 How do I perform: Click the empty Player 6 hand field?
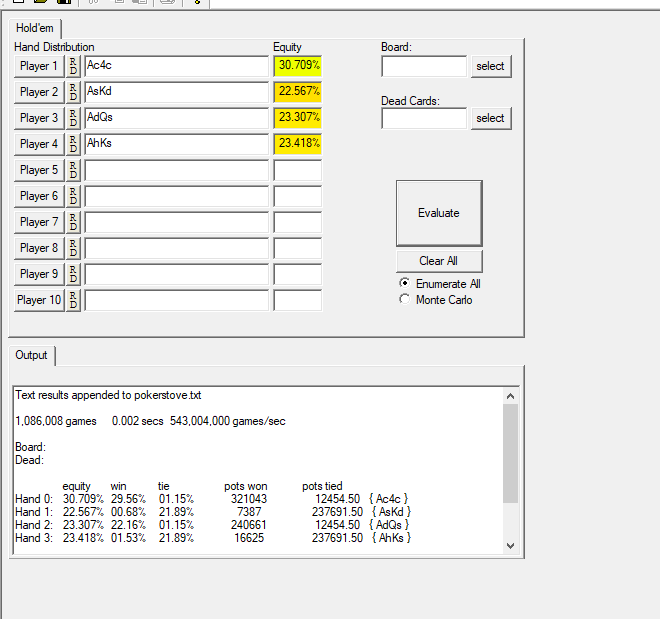176,196
